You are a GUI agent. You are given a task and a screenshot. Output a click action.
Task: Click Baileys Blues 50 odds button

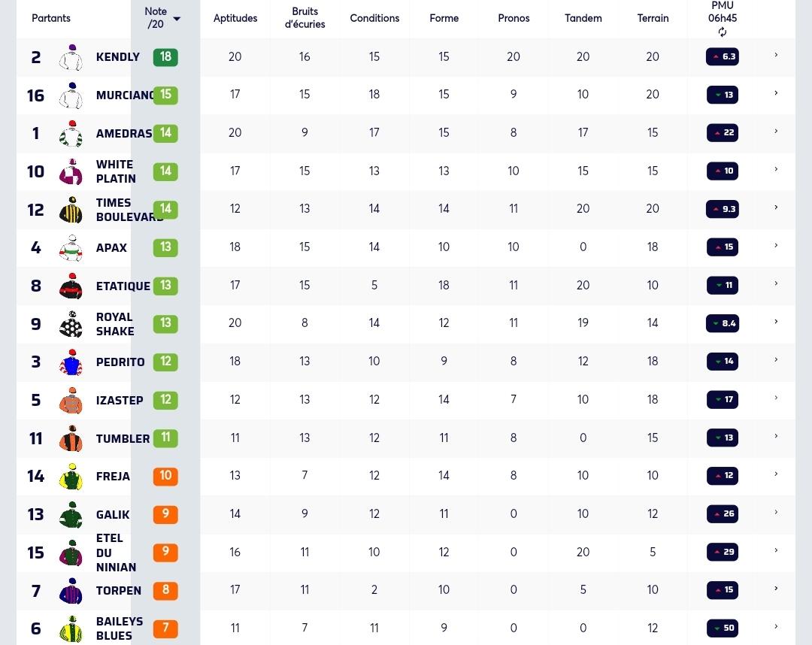[723, 628]
